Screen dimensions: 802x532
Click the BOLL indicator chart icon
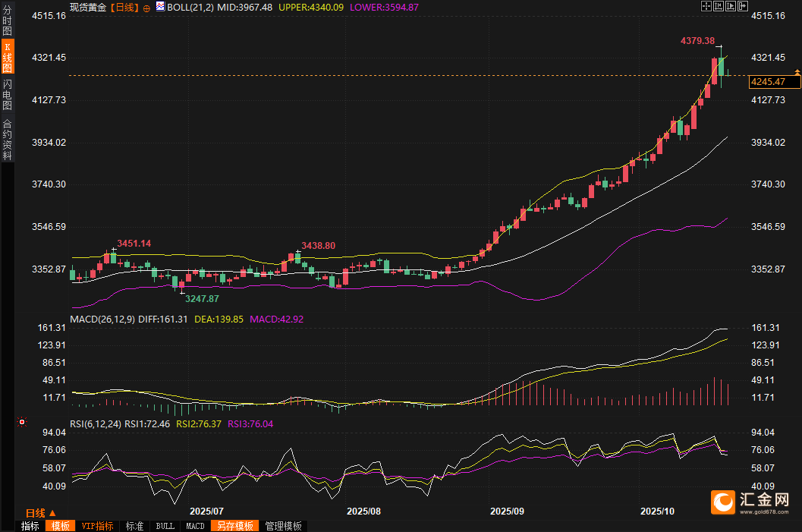tap(159, 7)
